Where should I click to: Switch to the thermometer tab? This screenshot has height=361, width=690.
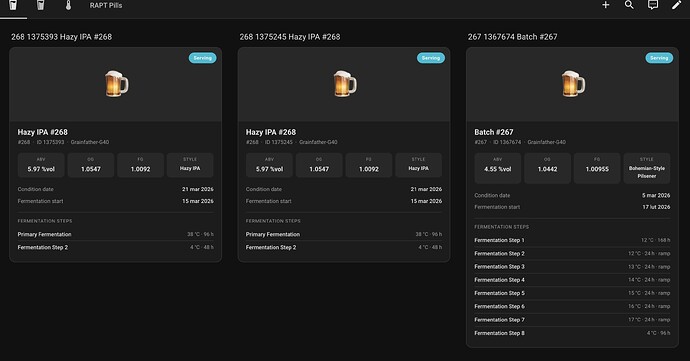click(x=68, y=5)
